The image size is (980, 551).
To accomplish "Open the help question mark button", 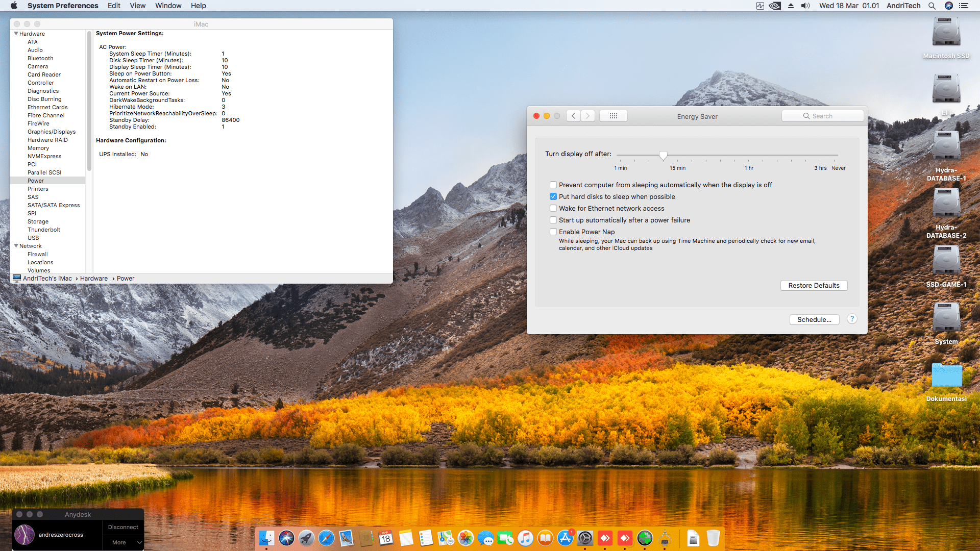I will point(851,319).
